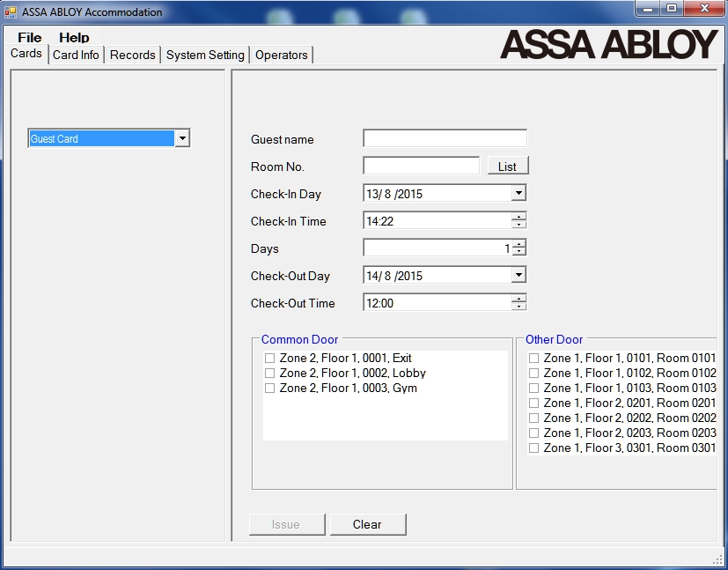
Task: Check the Zone 2, Floor 1, 0001, Exit door
Action: click(x=269, y=358)
